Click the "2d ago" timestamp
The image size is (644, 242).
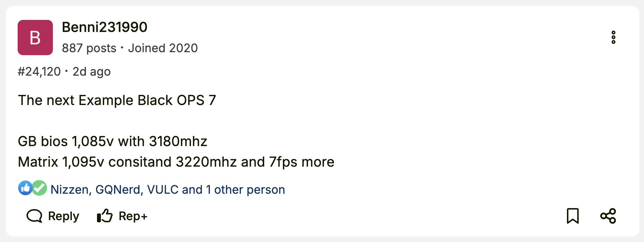[x=91, y=71]
